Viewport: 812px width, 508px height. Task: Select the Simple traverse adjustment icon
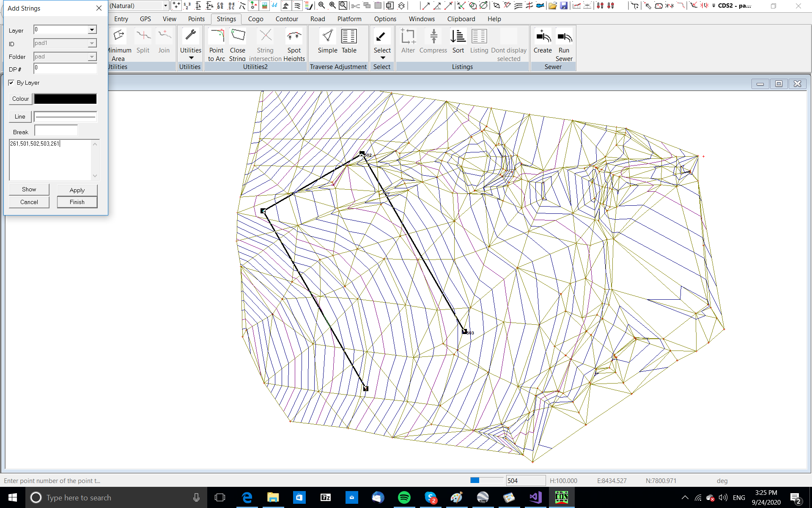point(327,37)
